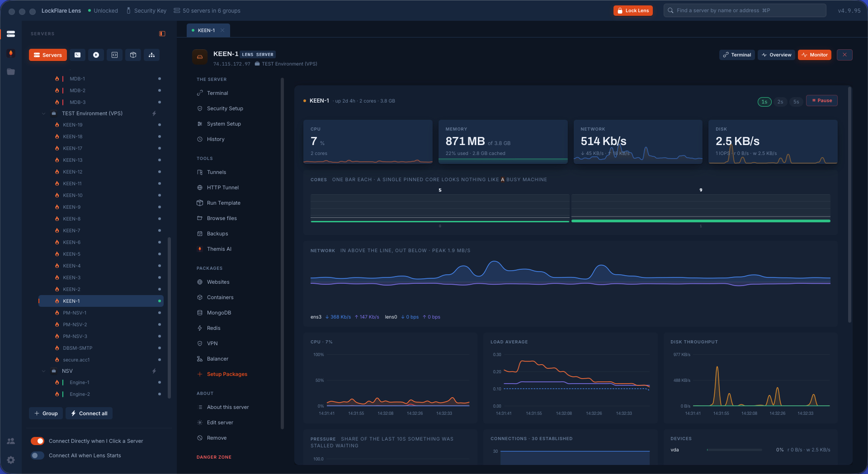Toggle Connect Directly when I Click a Server
Viewport: 868px width, 474px height.
pos(38,441)
